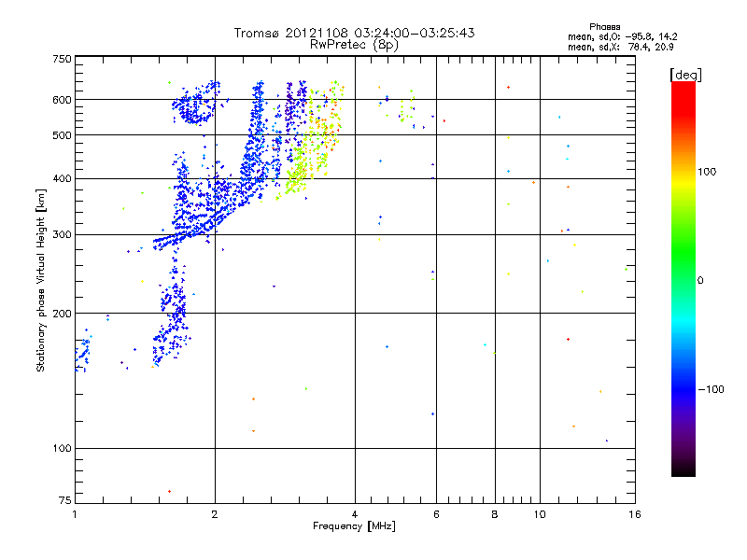The height and width of the screenshot is (560, 747).
Task: Click the colorbar '-100' tick label
Action: 711,389
